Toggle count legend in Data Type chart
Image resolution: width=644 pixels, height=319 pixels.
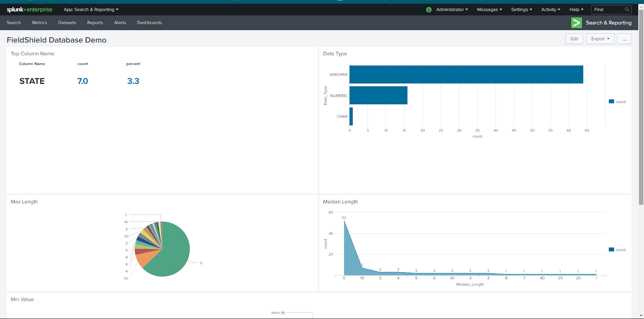tap(617, 102)
